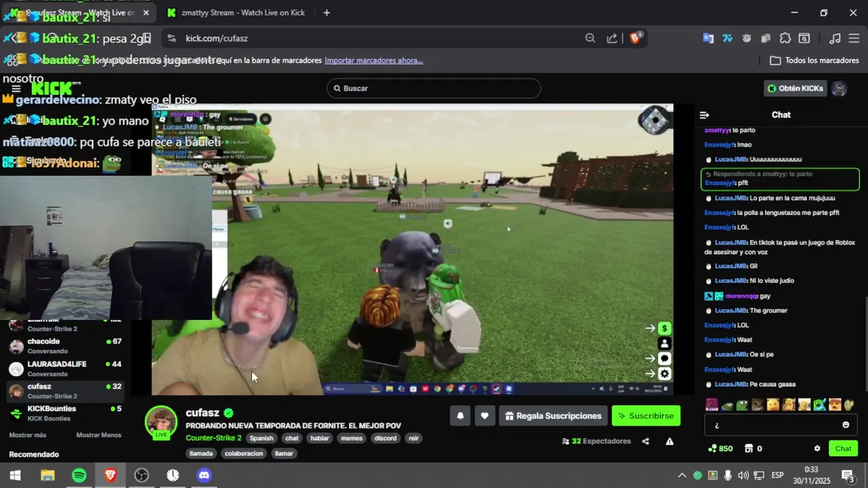Switch ESP keyboard language in taskbar

tap(778, 475)
